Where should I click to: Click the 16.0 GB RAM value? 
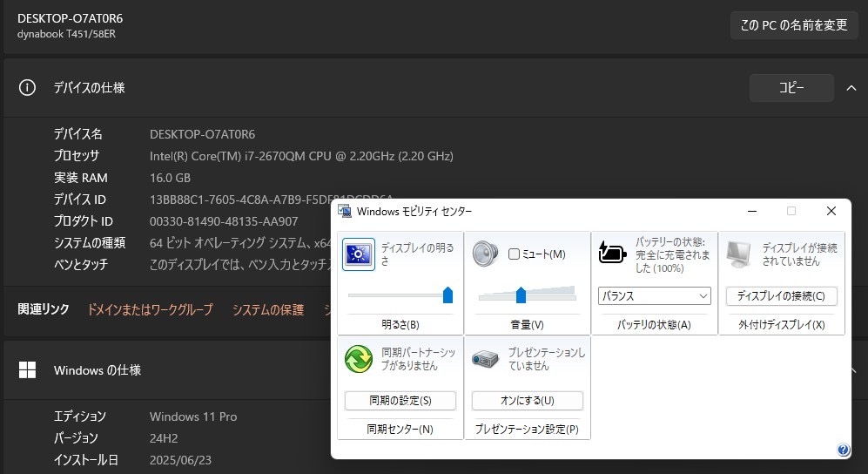(x=170, y=178)
